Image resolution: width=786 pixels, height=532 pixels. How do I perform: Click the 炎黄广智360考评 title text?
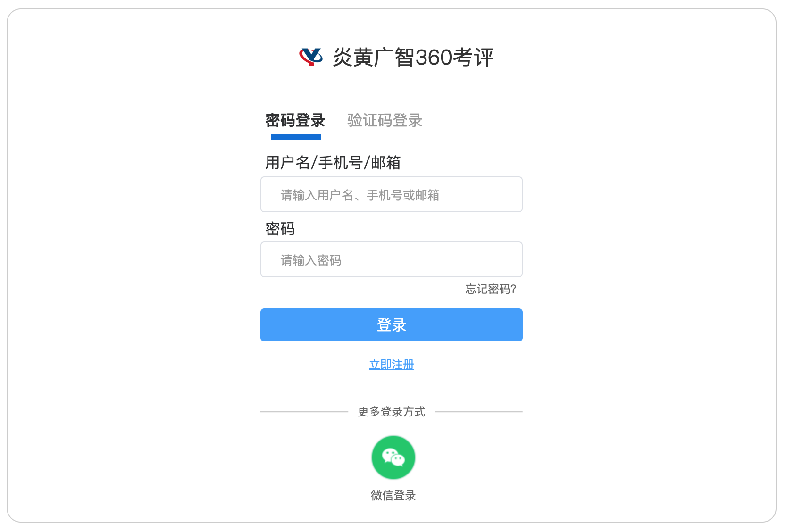(413, 58)
